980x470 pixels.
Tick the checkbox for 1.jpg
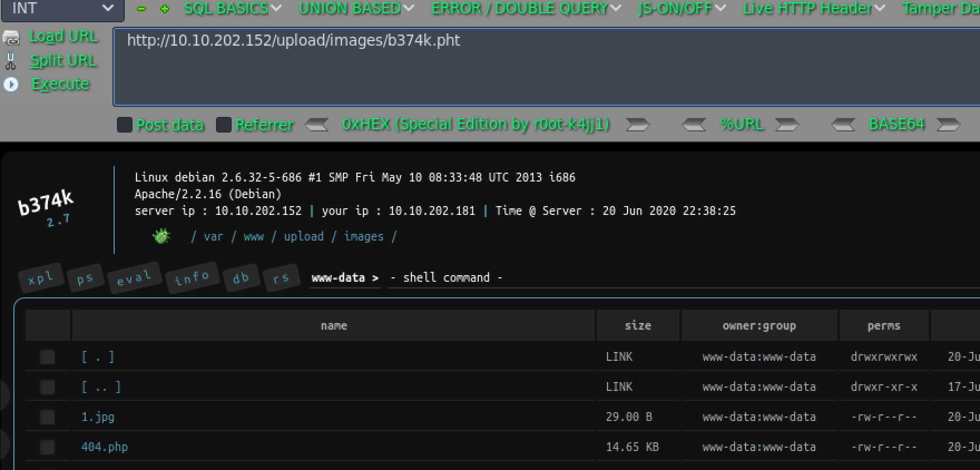pyautogui.click(x=47, y=417)
